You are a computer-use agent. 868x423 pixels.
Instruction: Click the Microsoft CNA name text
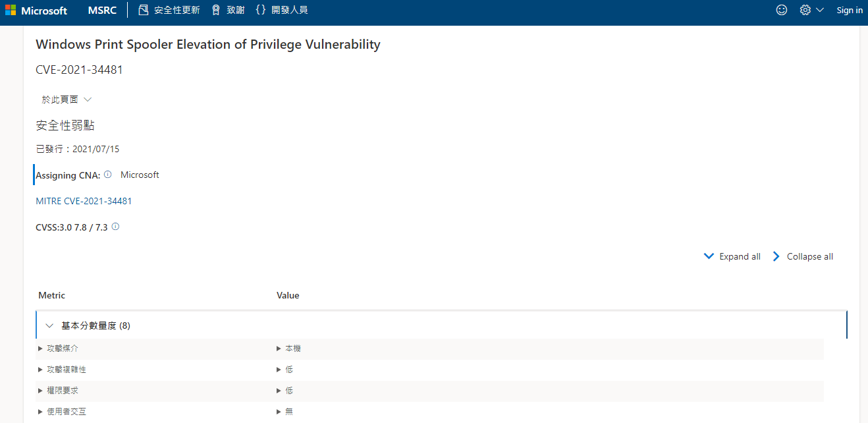click(140, 175)
